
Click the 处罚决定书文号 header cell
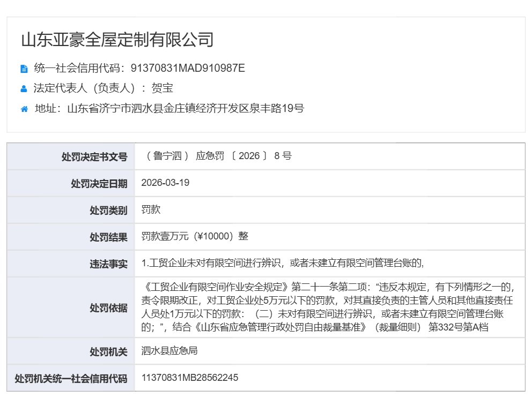coord(94,157)
